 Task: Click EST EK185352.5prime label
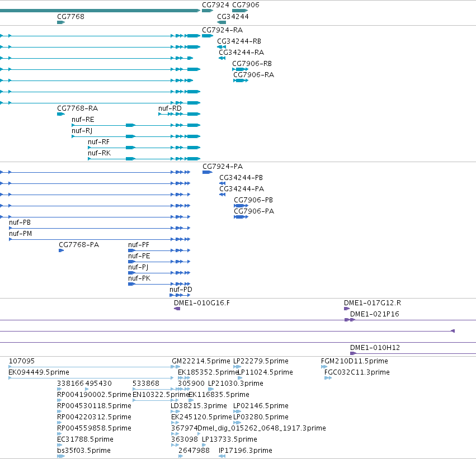coord(208,372)
